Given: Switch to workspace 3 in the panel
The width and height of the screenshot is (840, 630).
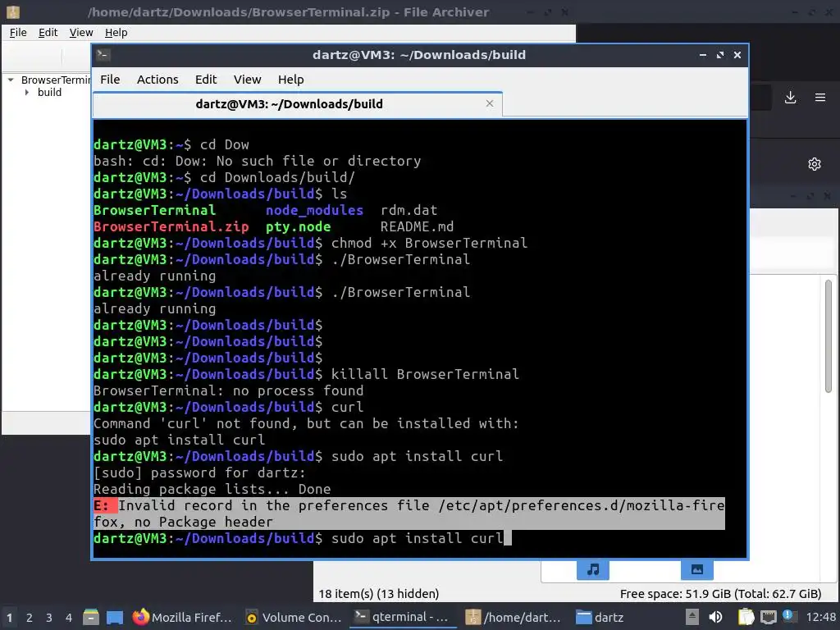Looking at the screenshot, I should 48,618.
